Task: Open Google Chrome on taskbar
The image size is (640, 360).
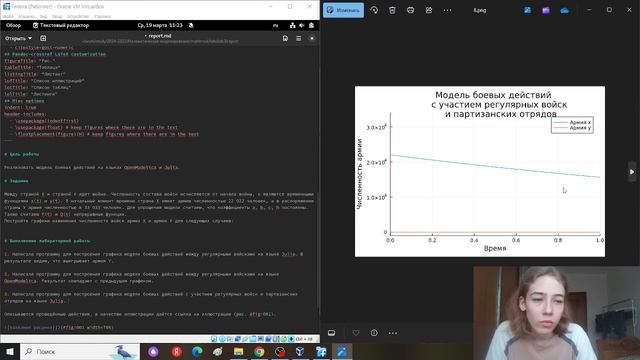Action: tap(259, 351)
